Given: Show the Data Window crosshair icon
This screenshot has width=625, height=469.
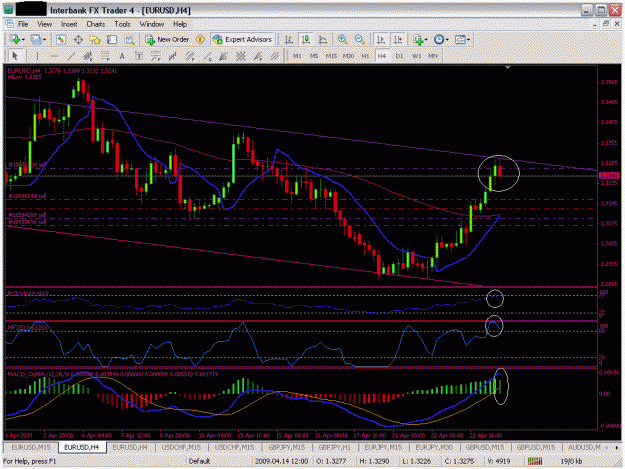Looking at the screenshot, I should (78, 39).
